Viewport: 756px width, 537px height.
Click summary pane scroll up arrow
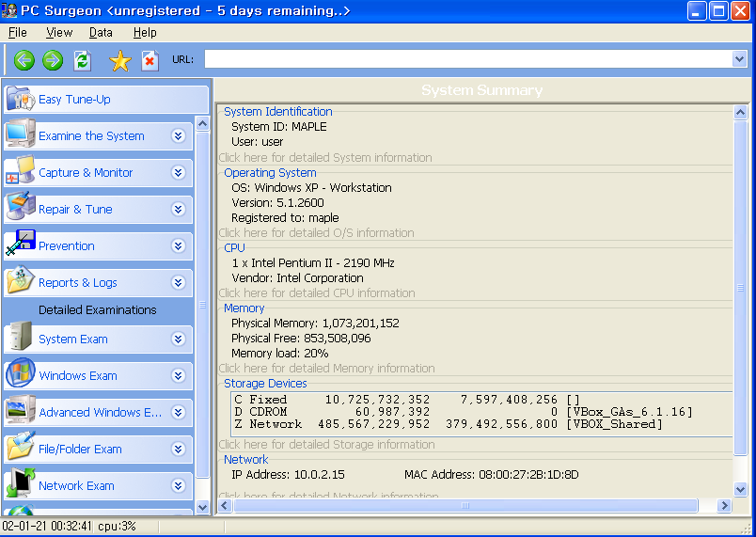740,112
